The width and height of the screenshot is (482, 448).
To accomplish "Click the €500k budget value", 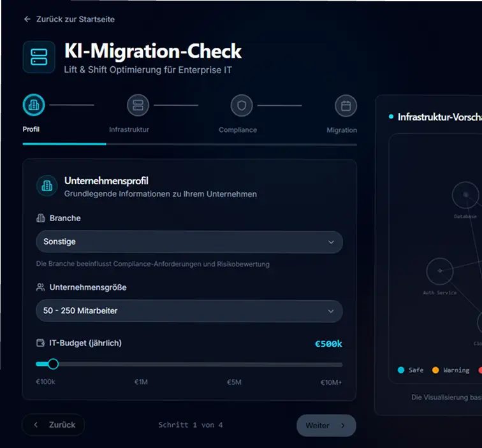I will [328, 343].
